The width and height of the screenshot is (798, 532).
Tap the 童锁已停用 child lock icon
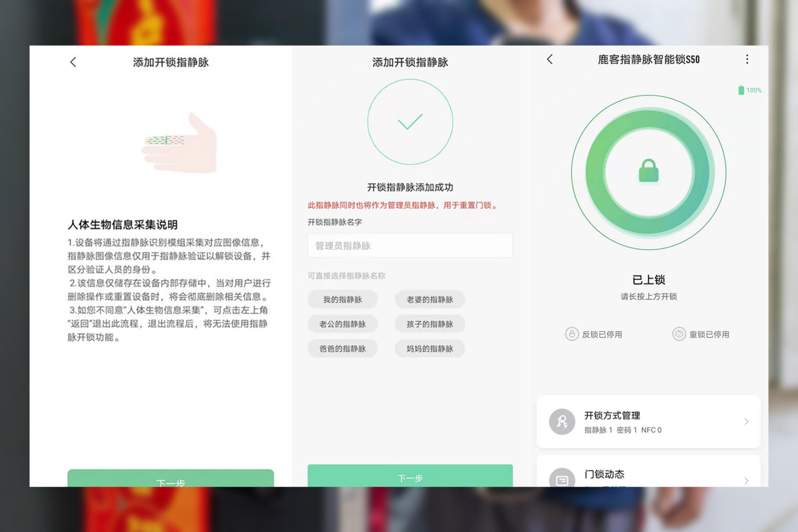click(679, 334)
